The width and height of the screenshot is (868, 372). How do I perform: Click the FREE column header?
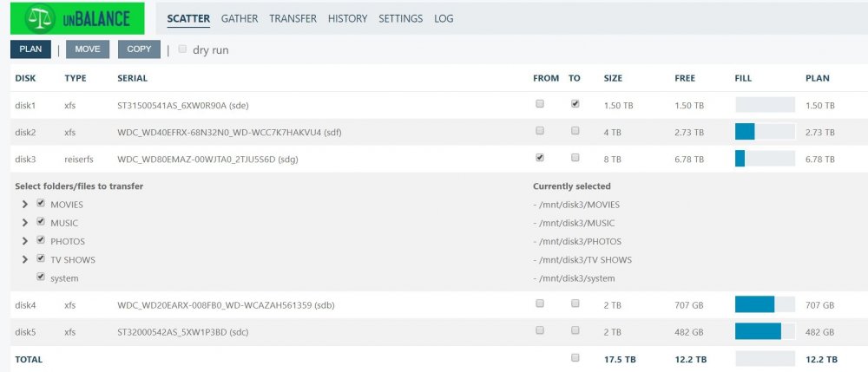pos(685,79)
